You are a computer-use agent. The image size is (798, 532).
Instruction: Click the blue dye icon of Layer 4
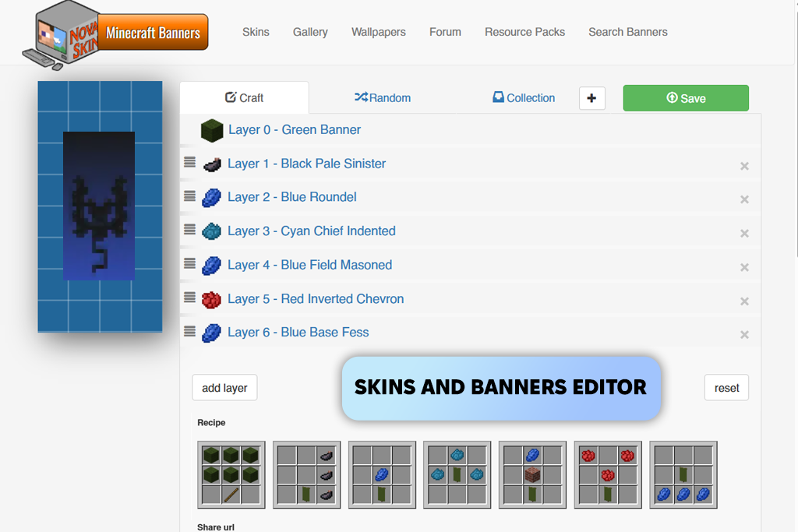click(x=212, y=266)
